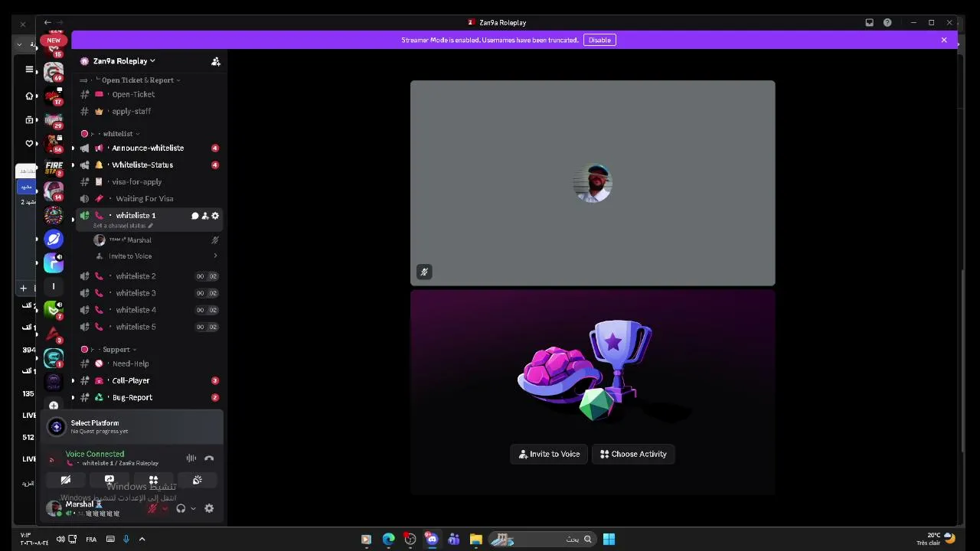This screenshot has width=980, height=551.
Task: Open the server with badge 69
Action: click(54, 72)
